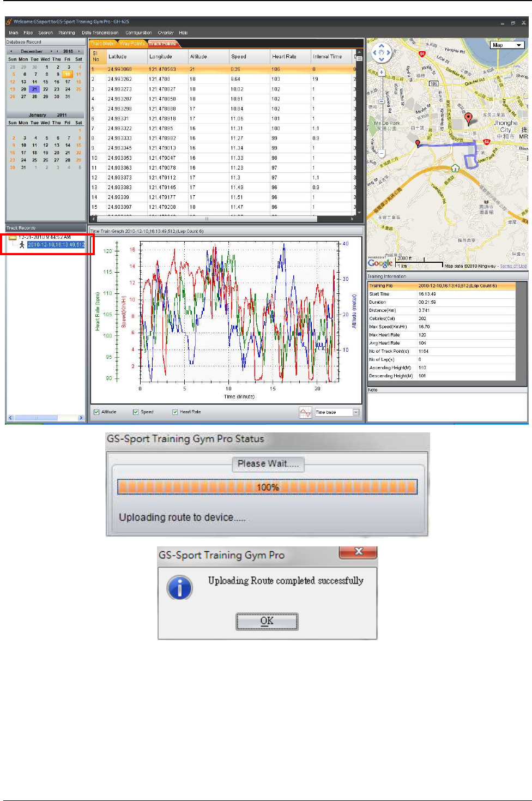This screenshot has width=532, height=801.
Task: Click the Interval Time column header
Action: coord(331,56)
